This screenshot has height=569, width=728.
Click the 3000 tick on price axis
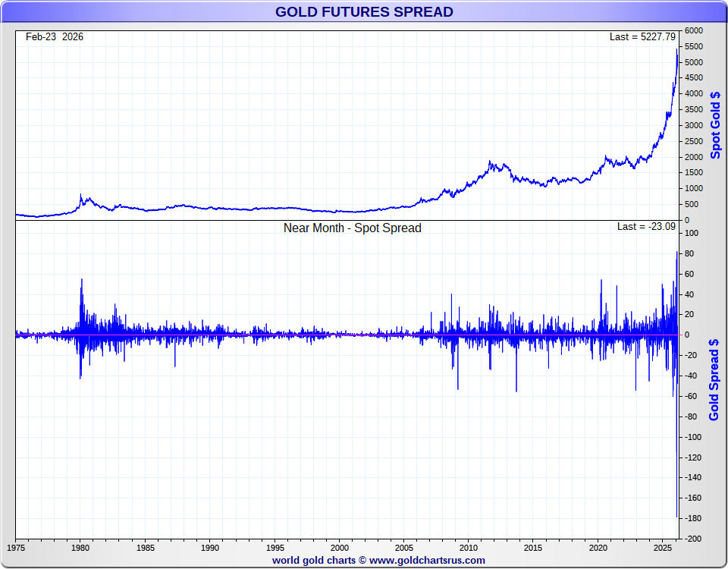pyautogui.click(x=693, y=126)
